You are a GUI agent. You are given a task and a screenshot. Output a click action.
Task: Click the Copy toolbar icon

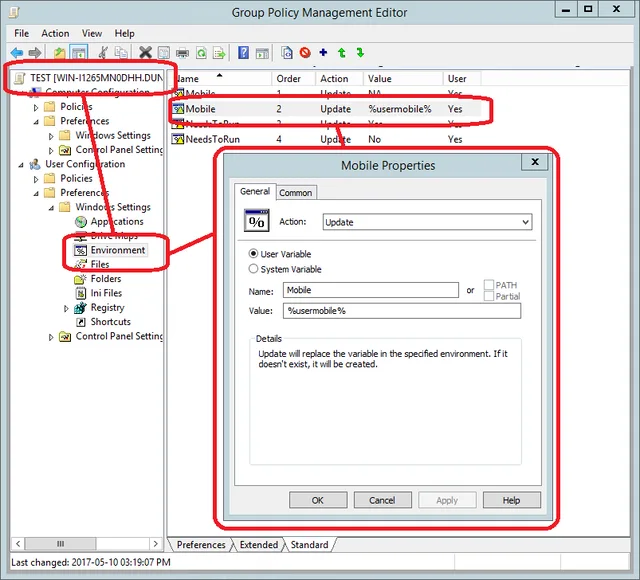pyautogui.click(x=121, y=53)
